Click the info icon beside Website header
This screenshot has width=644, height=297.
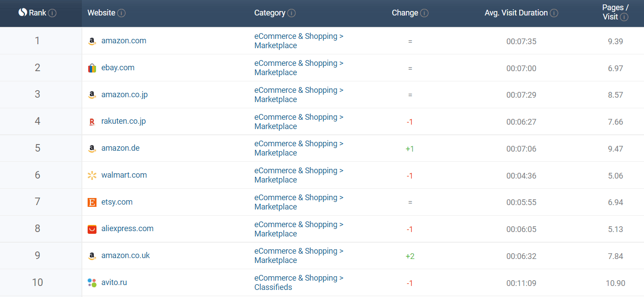tap(121, 13)
